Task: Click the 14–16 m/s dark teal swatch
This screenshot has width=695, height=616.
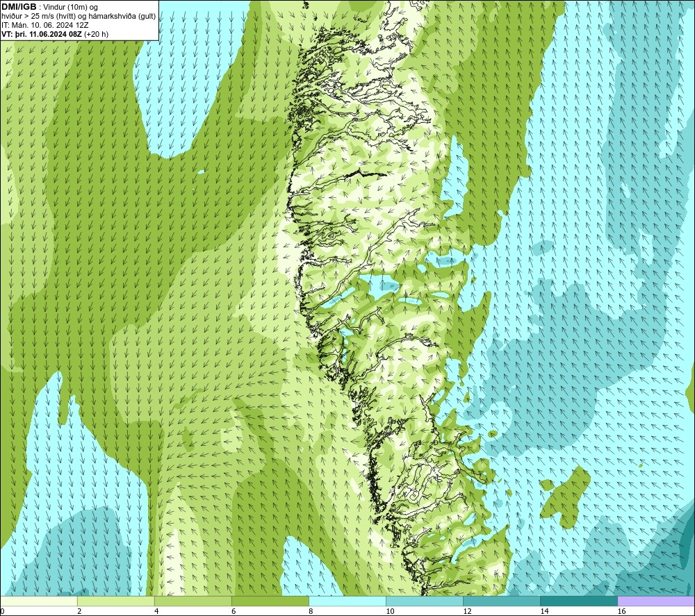Action: point(579,601)
